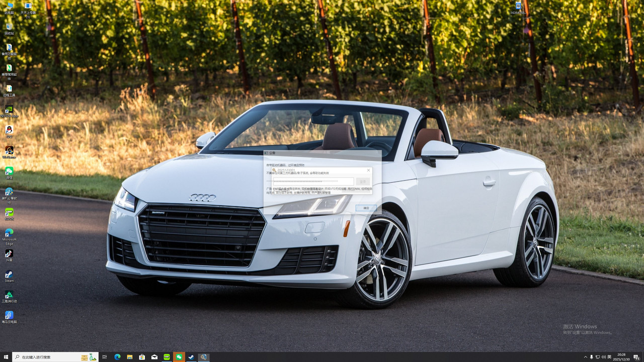The image size is (644, 362).
Task: Select the Steam desktop shortcut
Action: pos(9,276)
